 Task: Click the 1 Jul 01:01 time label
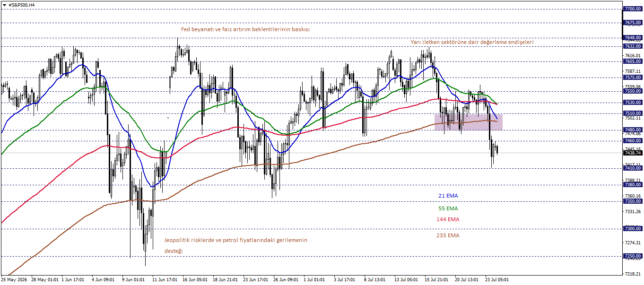click(314, 280)
